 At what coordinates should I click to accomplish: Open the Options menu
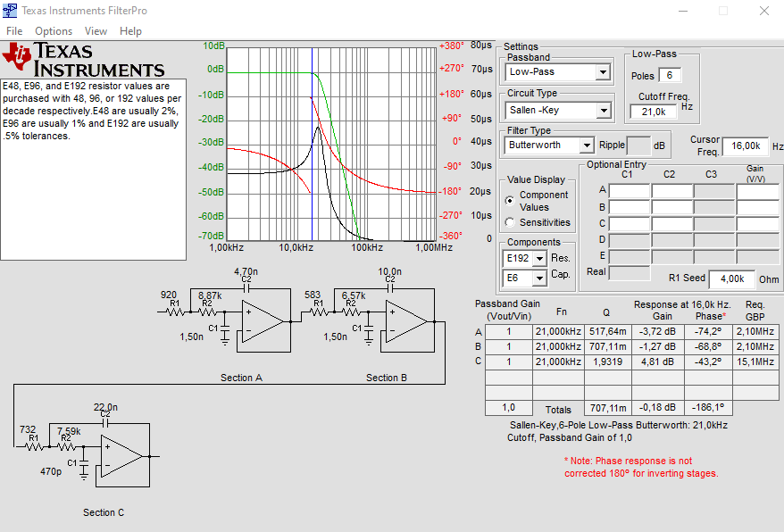(54, 31)
